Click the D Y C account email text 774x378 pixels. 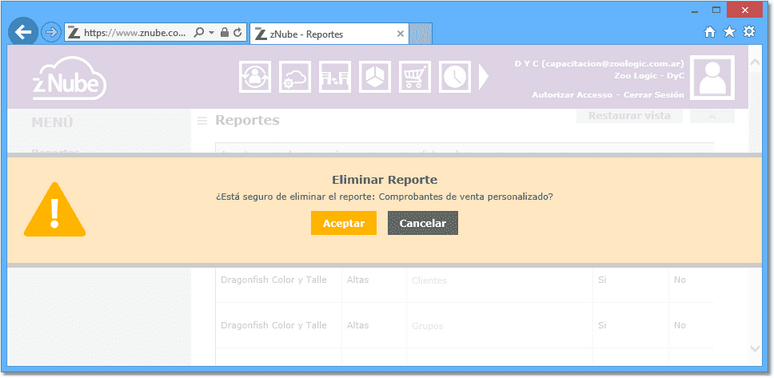(599, 64)
